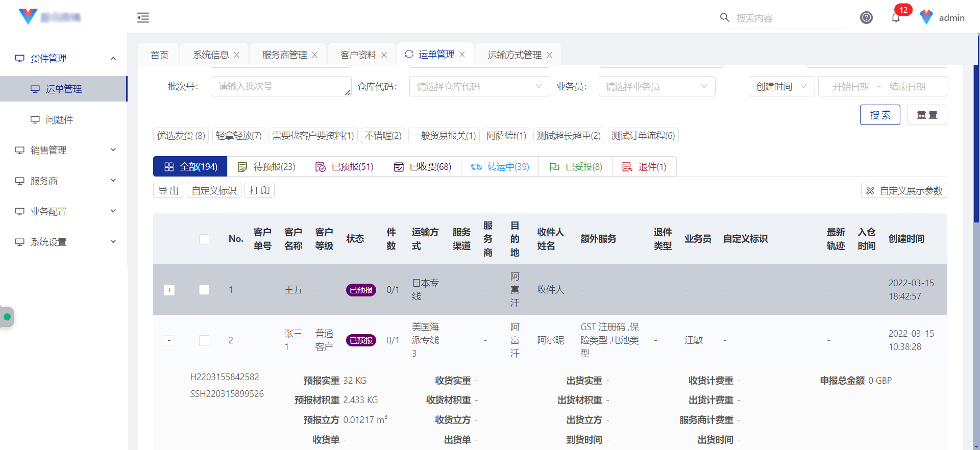980x450 pixels.
Task: Close the 系统信息 tab
Action: 236,55
